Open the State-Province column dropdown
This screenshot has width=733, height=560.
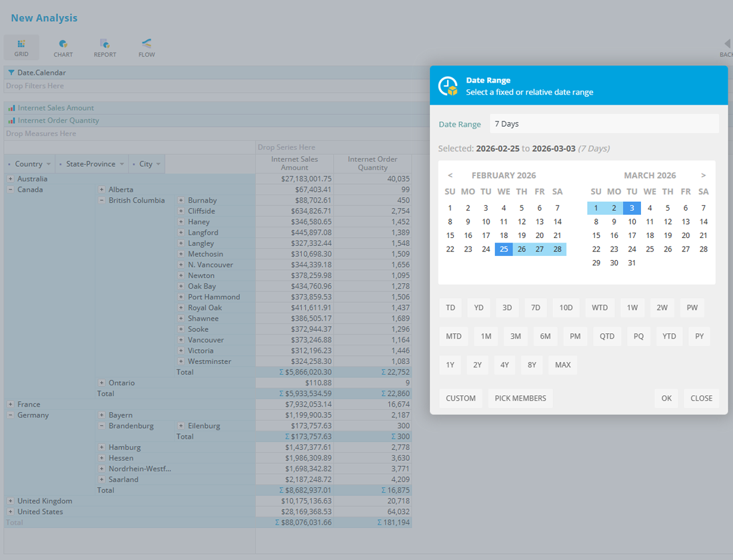pyautogui.click(x=122, y=164)
